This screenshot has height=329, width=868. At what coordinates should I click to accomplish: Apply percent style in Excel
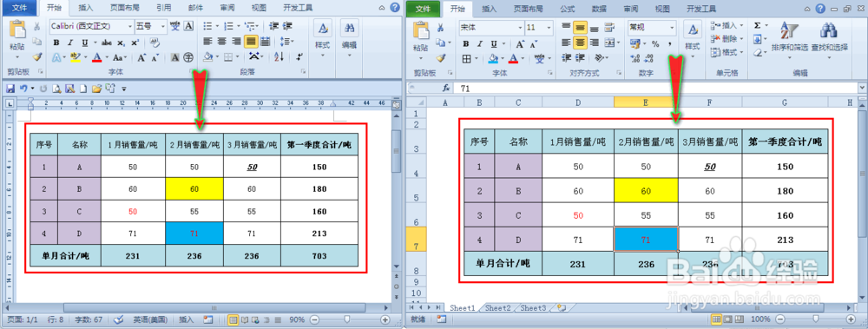click(655, 43)
